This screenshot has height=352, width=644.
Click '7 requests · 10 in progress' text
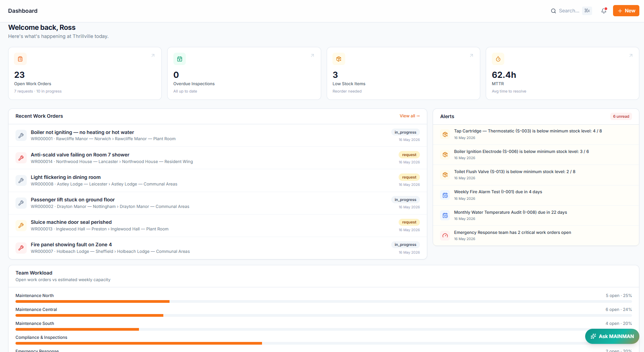point(38,91)
